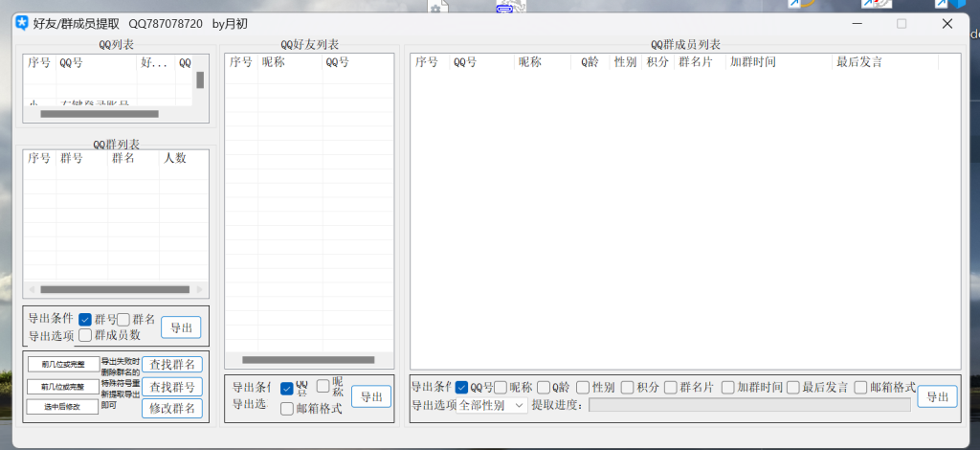Click the blue app icon in title bar
980x450 pixels.
pyautogui.click(x=23, y=24)
